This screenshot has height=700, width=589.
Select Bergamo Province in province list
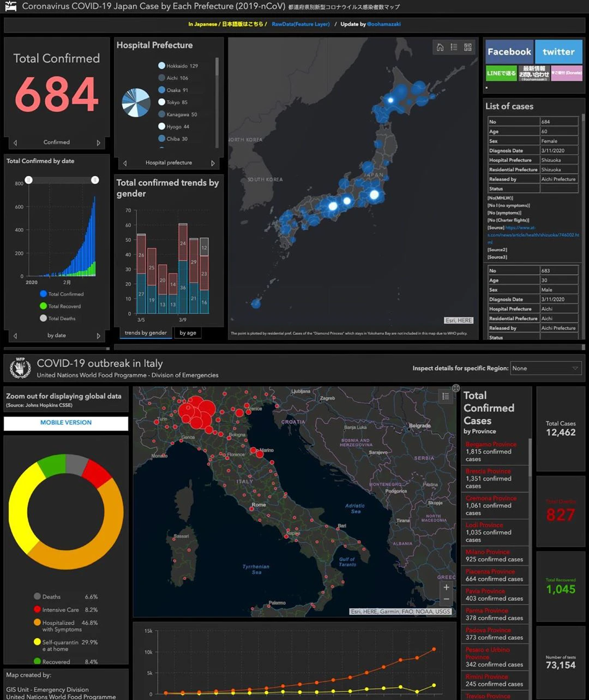click(495, 452)
